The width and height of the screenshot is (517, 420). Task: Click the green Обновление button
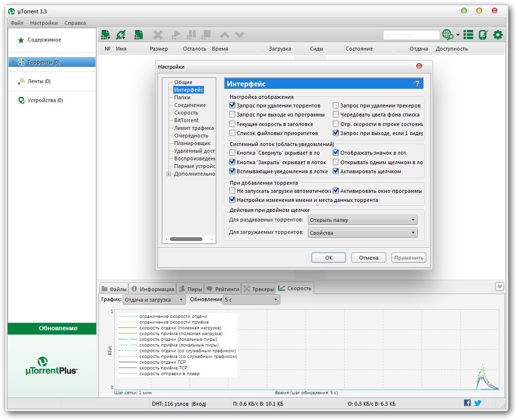point(52,328)
